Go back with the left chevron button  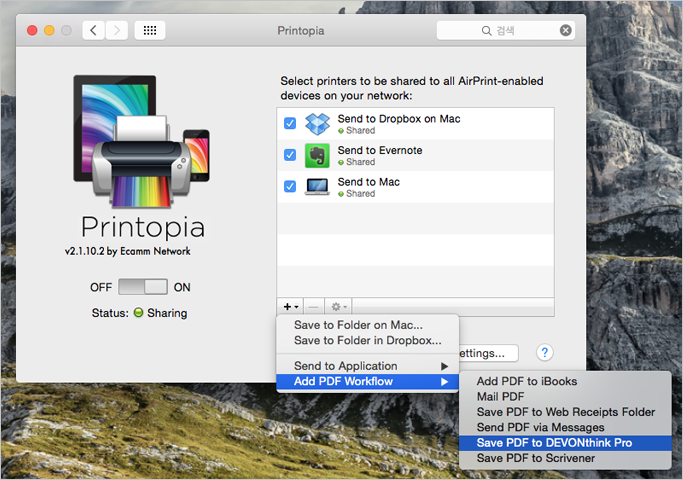coord(93,30)
